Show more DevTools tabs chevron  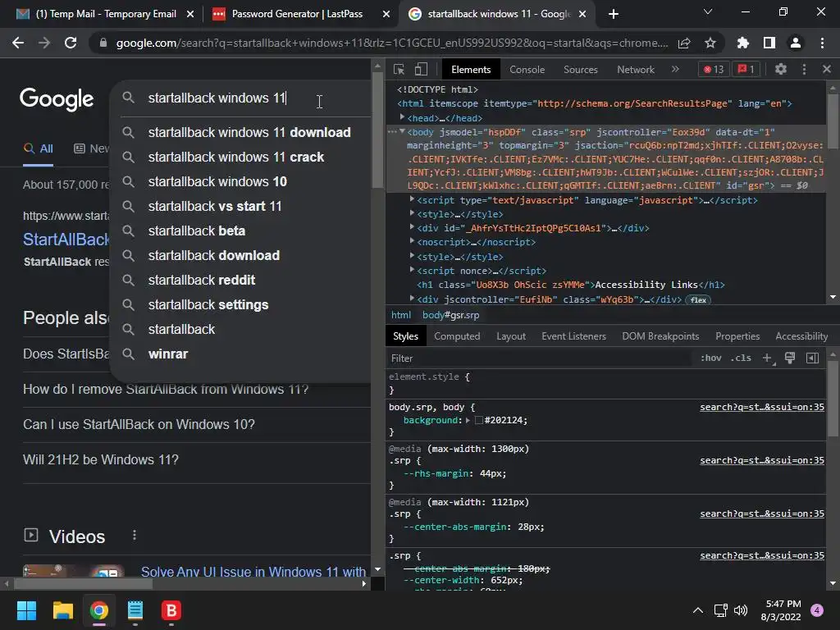[675, 69]
